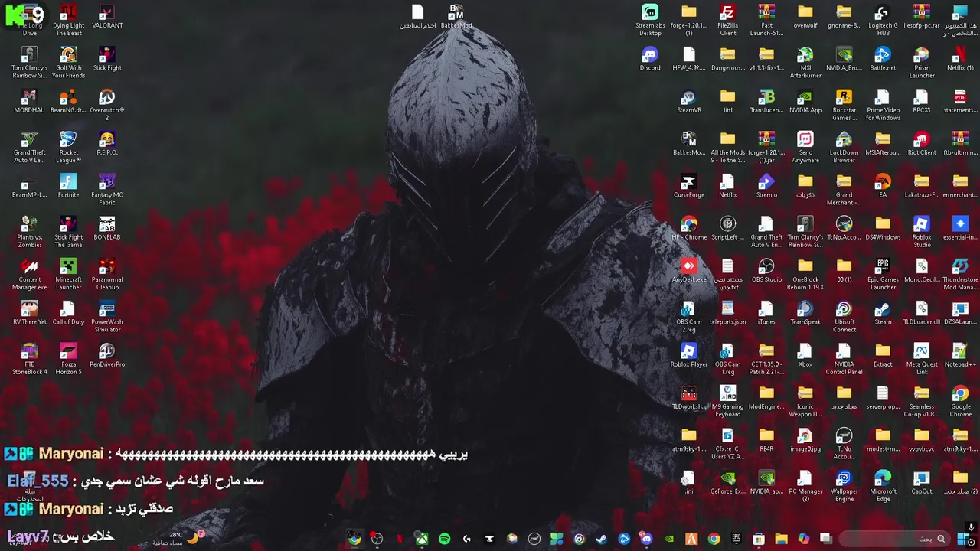Open the Call of Duty shortcut
The width and height of the screenshot is (980, 551).
click(68, 313)
